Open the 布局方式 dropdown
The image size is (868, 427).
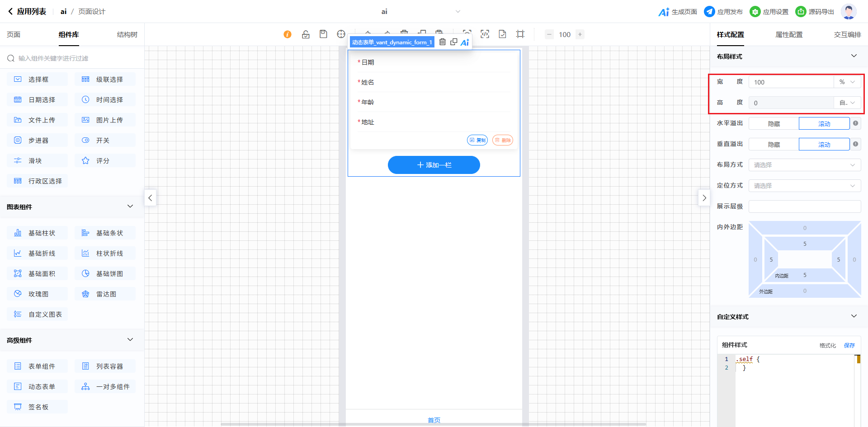pos(804,165)
